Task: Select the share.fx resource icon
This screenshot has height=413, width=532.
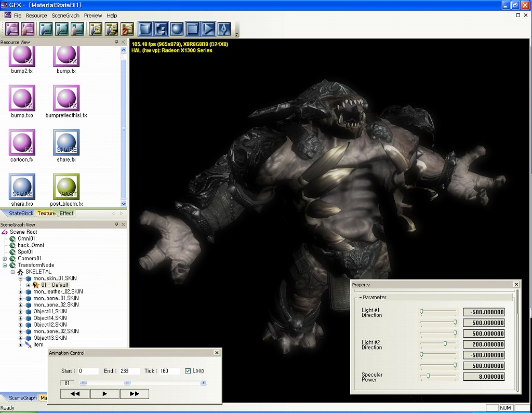Action: point(66,143)
